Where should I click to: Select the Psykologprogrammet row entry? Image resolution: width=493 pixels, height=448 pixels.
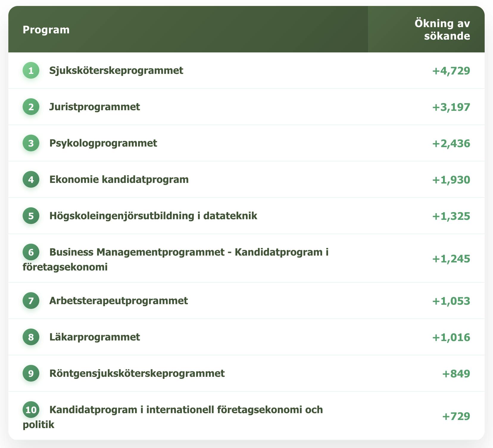[103, 143]
